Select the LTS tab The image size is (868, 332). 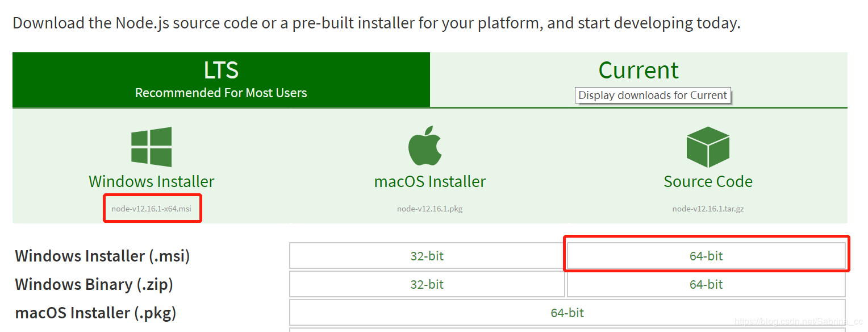click(221, 70)
